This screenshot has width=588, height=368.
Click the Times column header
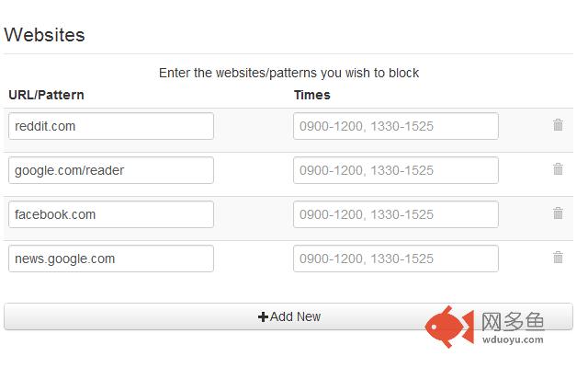click(312, 94)
